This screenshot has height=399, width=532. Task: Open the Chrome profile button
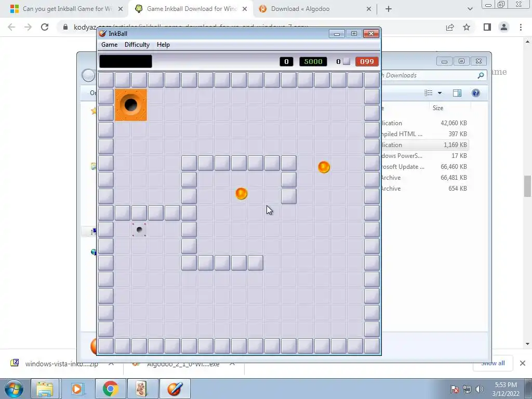(504, 27)
